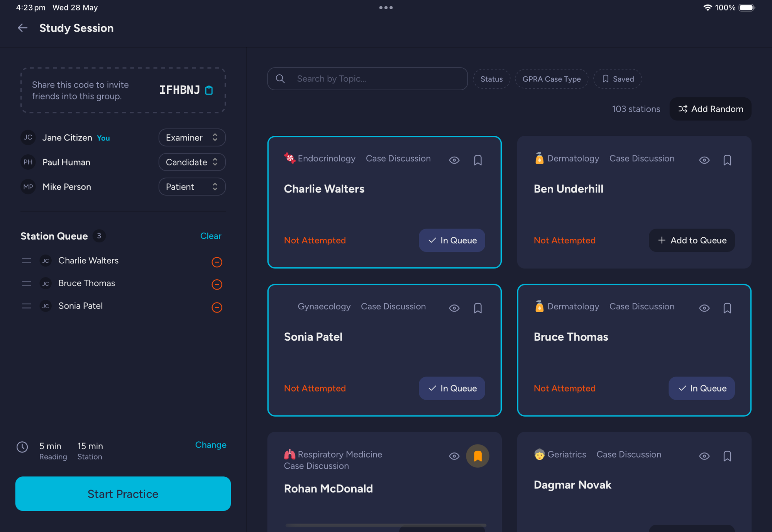This screenshot has width=772, height=532.
Task: Select Sonia Patel in the station queue
Action: (x=81, y=306)
